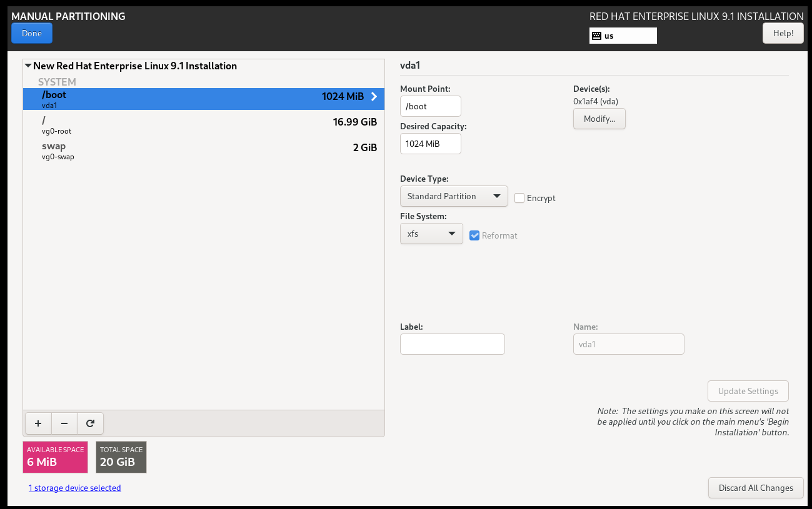This screenshot has height=509, width=812.
Task: Toggle the Reformat checkbox
Action: (x=474, y=235)
